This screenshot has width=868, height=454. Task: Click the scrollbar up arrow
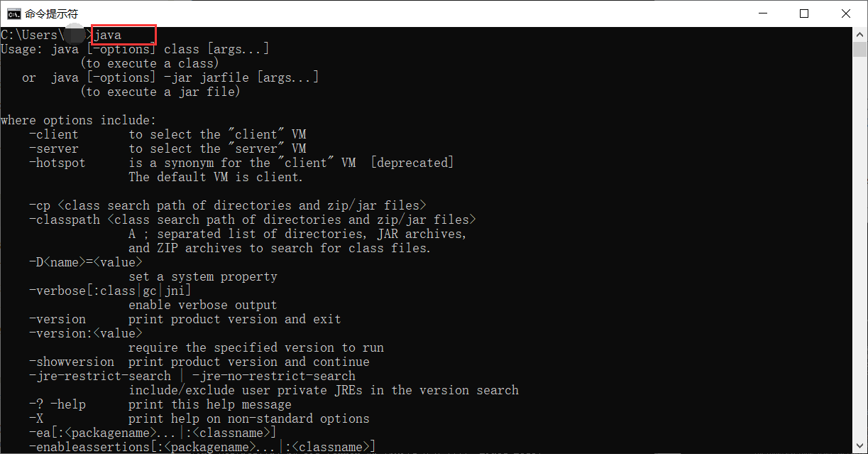860,34
